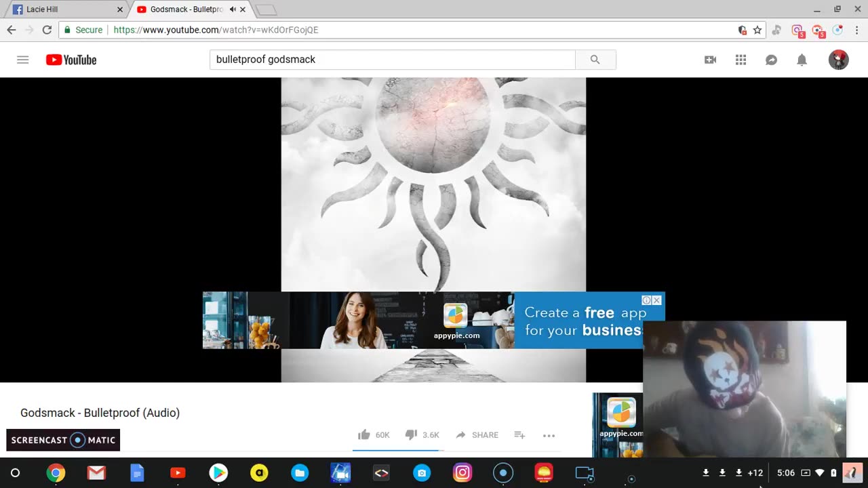Open Chrome's three-dot menu
The image size is (868, 488).
[x=857, y=30]
